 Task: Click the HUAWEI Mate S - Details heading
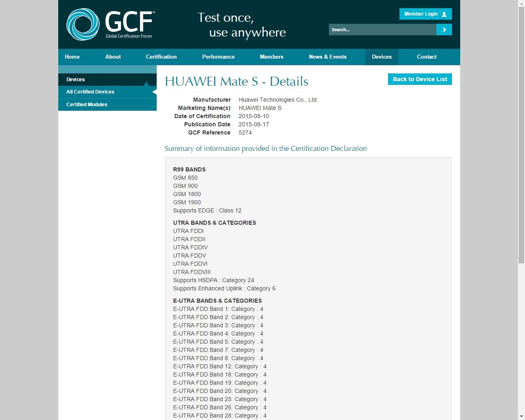point(236,82)
